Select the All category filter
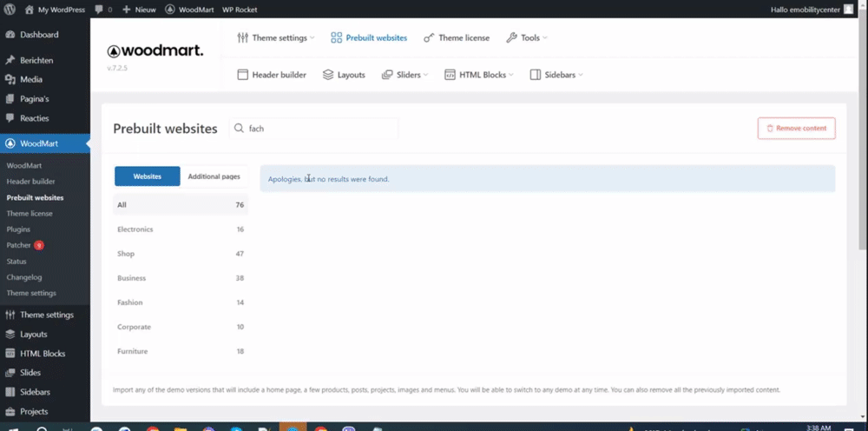Viewport: 868px width, 431px height. pos(181,205)
